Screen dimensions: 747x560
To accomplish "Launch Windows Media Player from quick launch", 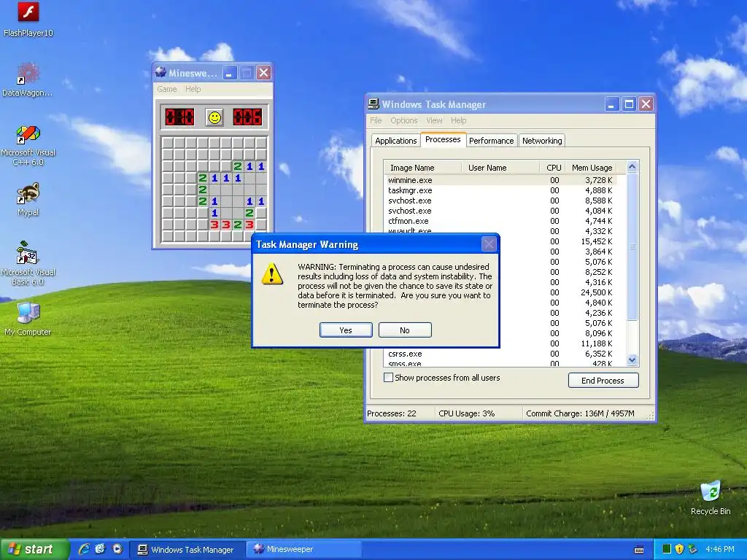I will point(117,549).
